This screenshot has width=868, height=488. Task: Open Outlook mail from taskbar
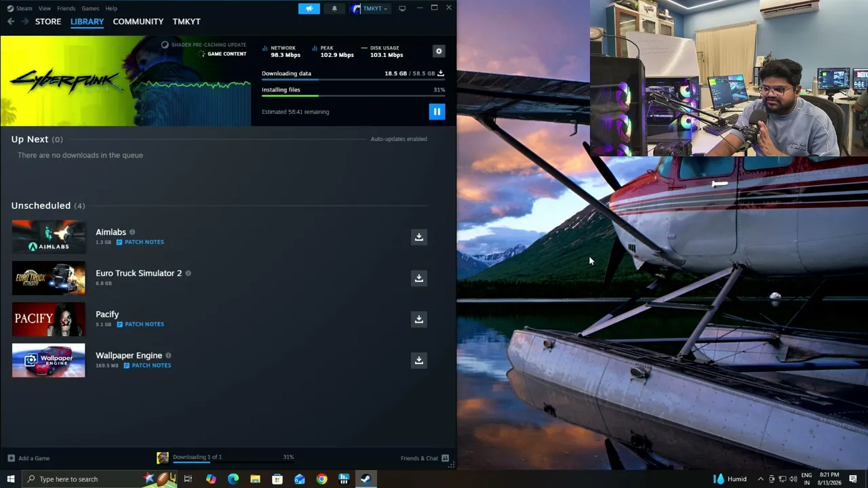[x=300, y=479]
